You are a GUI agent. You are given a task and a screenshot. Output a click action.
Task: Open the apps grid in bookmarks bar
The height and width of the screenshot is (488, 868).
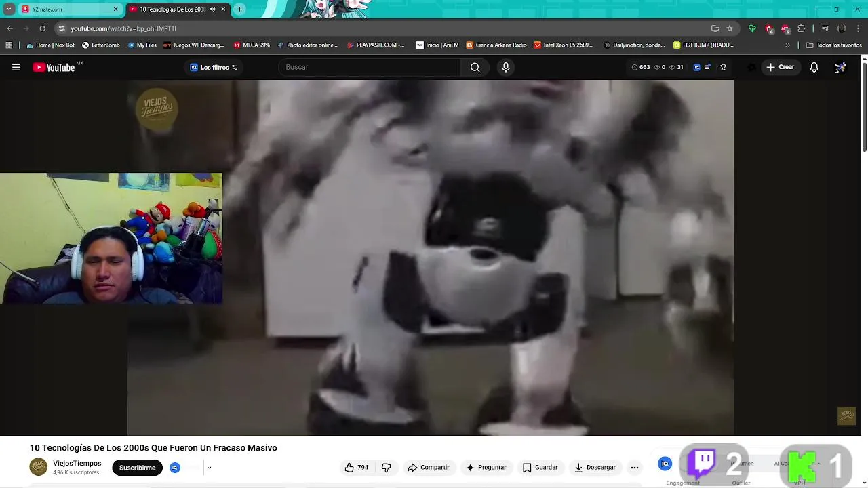point(9,45)
